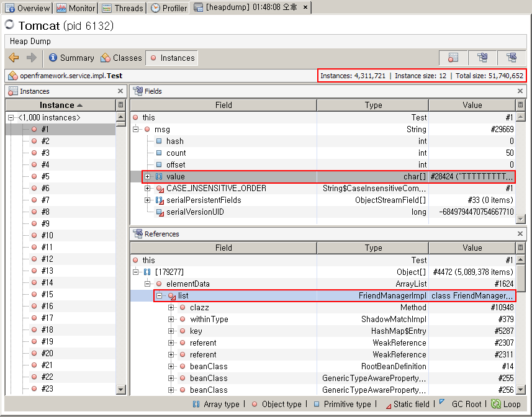Viewport: 532px width, 417px height.
Task: Close the Instances panel
Action: (x=120, y=91)
